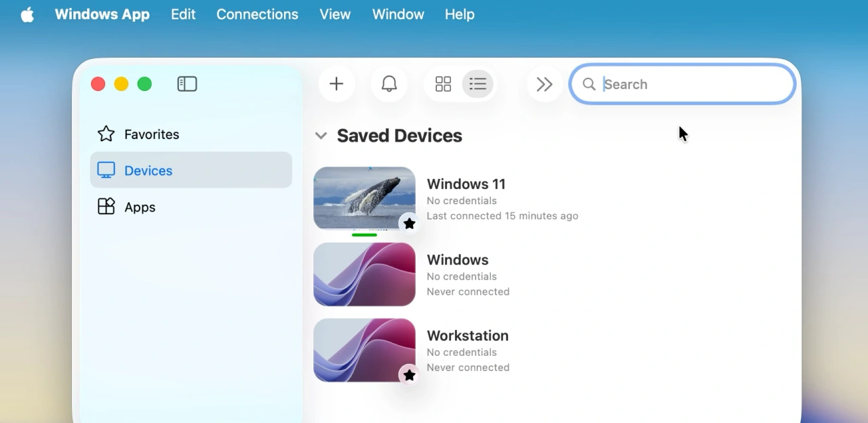This screenshot has height=423, width=868.
Task: Click the green connection bar under Windows 11
Action: click(364, 235)
